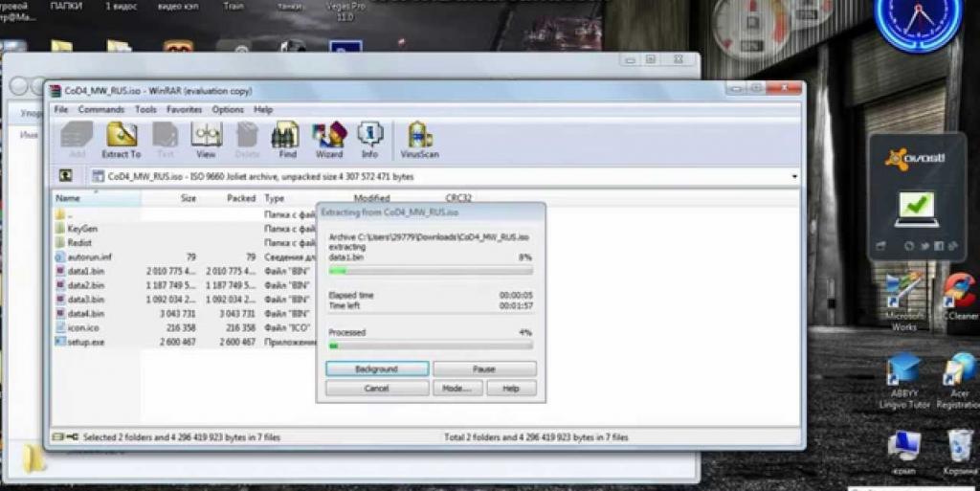Image resolution: width=980 pixels, height=491 pixels.
Task: Click the setup.exe size value 2 600 467
Action: pyautogui.click(x=176, y=342)
